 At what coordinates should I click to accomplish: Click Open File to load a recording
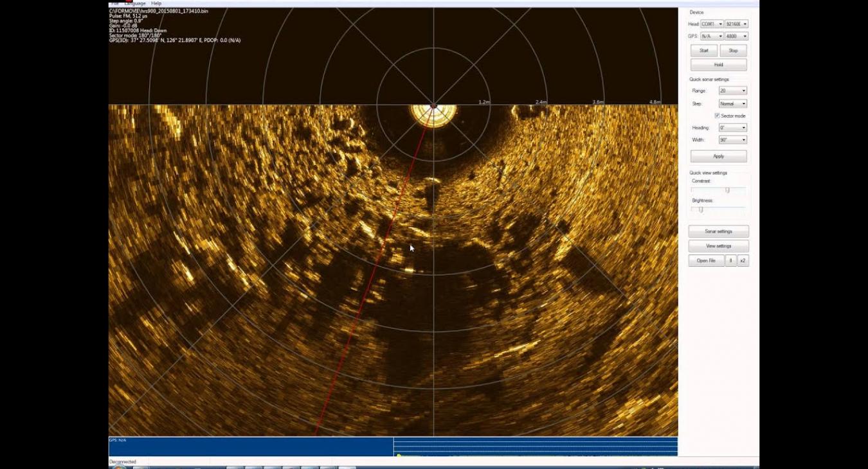pyautogui.click(x=706, y=260)
